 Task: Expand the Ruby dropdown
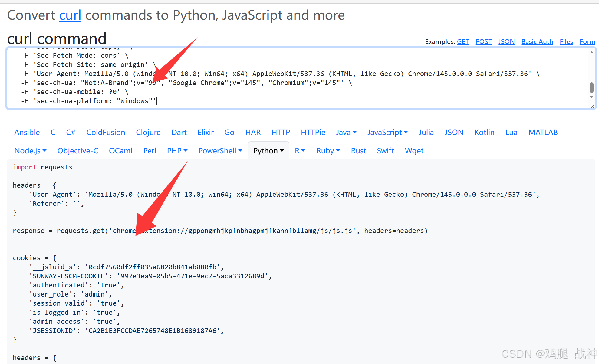(328, 151)
